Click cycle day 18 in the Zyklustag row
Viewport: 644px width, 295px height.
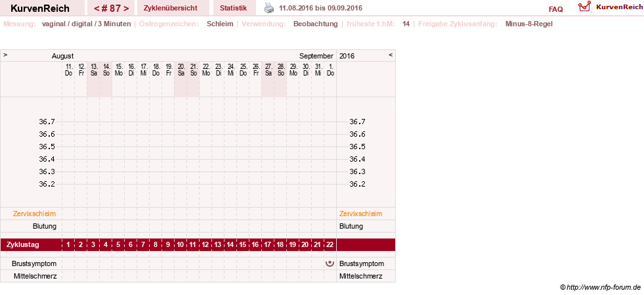[280, 245]
